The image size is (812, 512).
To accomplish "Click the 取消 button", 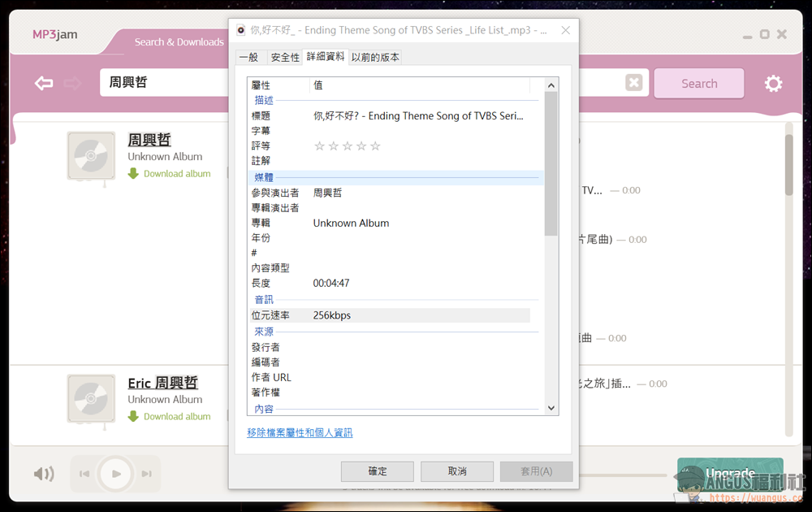I will click(x=456, y=471).
